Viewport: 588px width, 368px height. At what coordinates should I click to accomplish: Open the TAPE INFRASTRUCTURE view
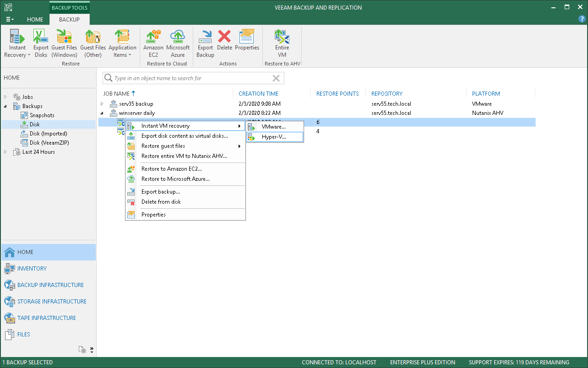49,318
